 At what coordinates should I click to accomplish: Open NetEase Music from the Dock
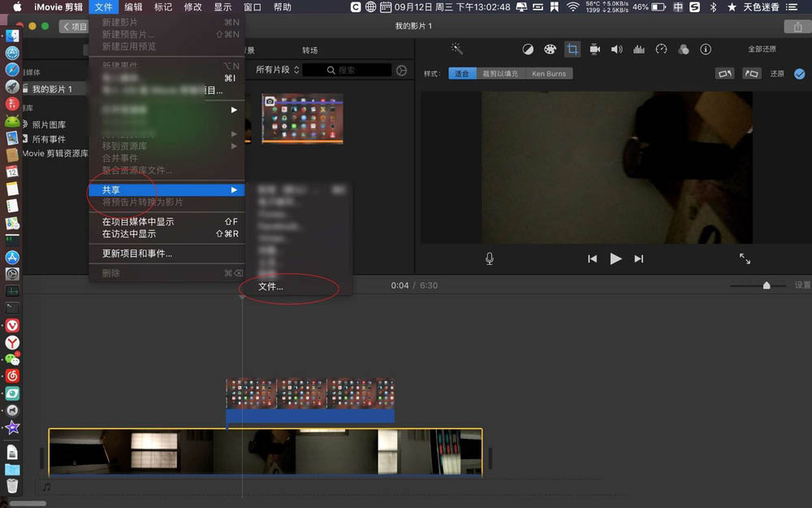[12, 376]
